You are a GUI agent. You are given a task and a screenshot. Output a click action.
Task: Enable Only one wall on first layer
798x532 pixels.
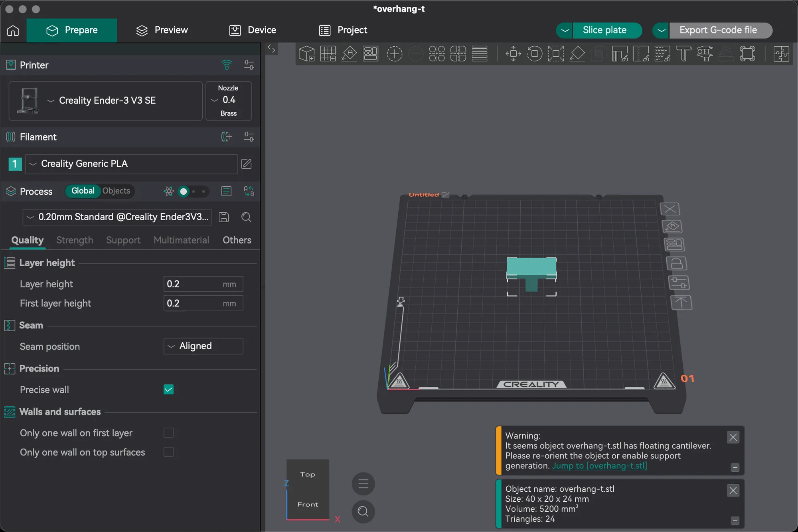point(168,433)
